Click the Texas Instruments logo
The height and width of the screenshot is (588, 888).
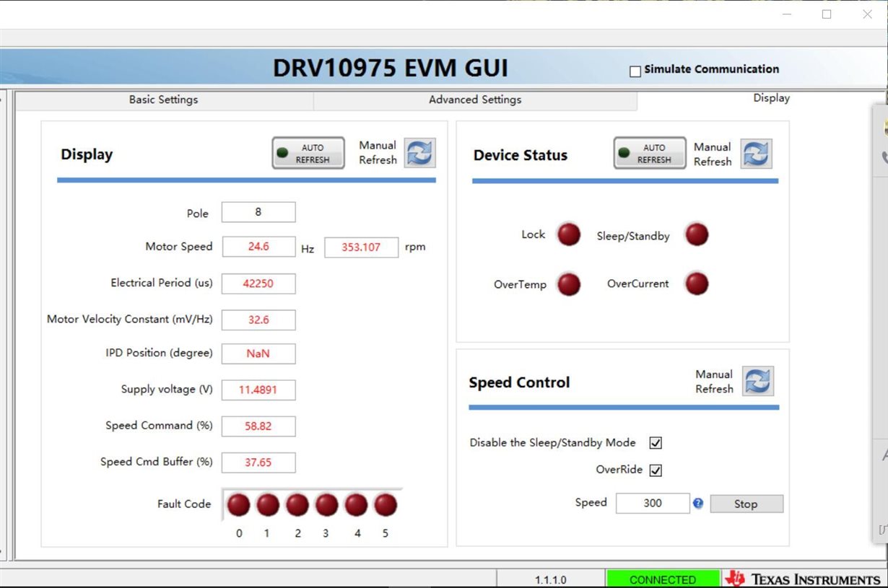click(802, 579)
